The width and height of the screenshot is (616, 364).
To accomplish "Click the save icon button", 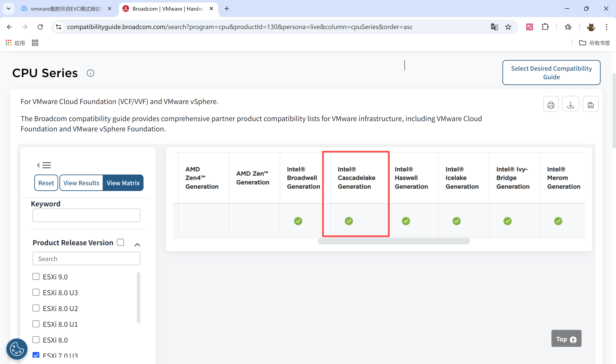I will (x=591, y=105).
